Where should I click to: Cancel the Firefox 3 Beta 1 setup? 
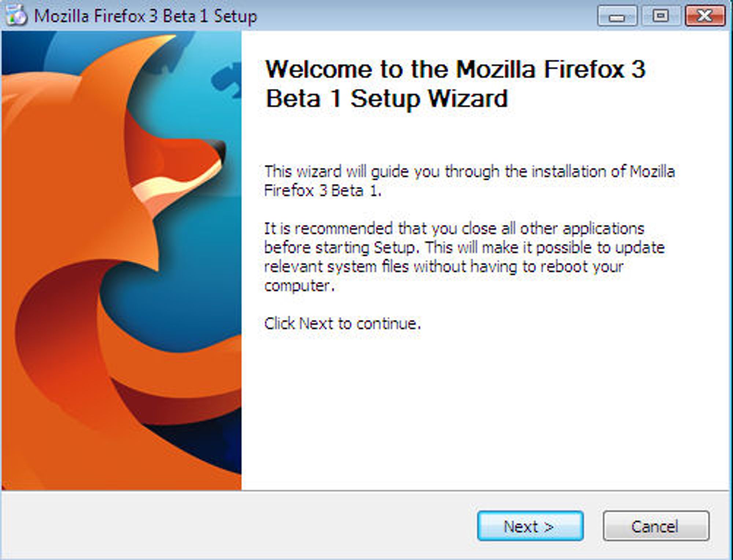tap(656, 526)
